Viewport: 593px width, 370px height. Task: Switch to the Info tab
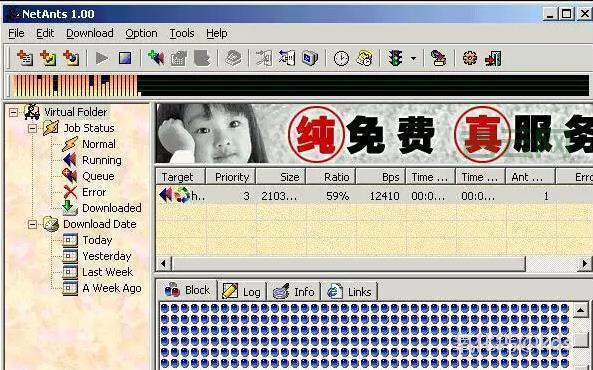pyautogui.click(x=294, y=292)
